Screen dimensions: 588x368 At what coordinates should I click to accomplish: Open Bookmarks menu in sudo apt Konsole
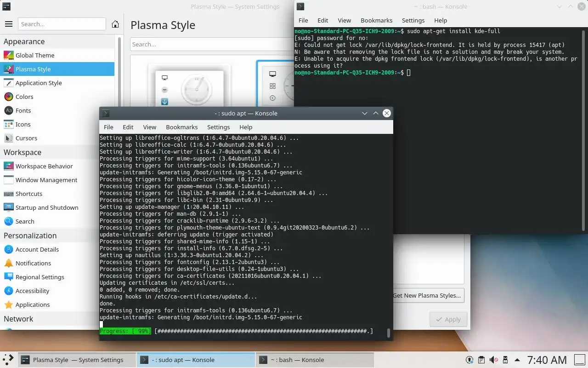click(182, 127)
